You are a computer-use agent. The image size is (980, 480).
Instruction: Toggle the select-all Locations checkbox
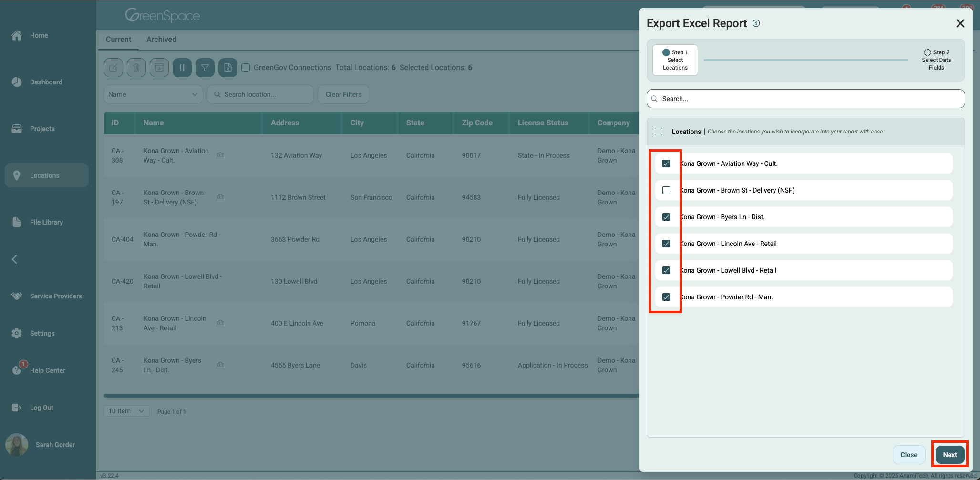point(659,132)
